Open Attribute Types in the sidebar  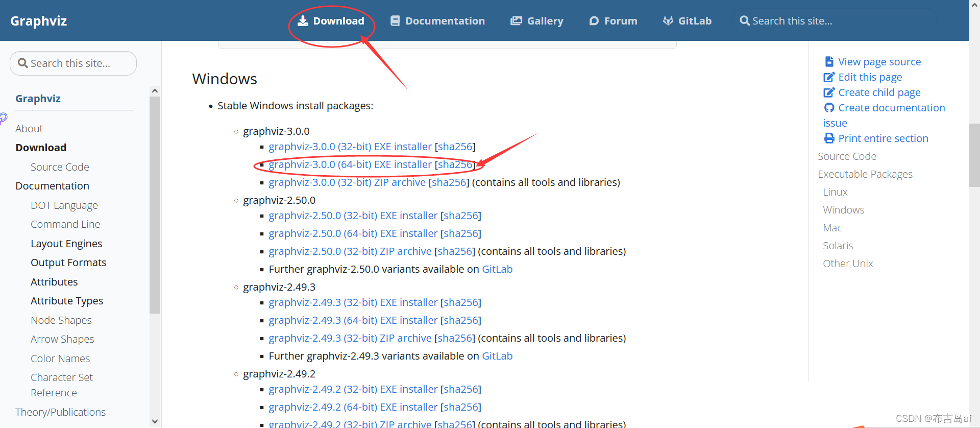click(x=67, y=301)
